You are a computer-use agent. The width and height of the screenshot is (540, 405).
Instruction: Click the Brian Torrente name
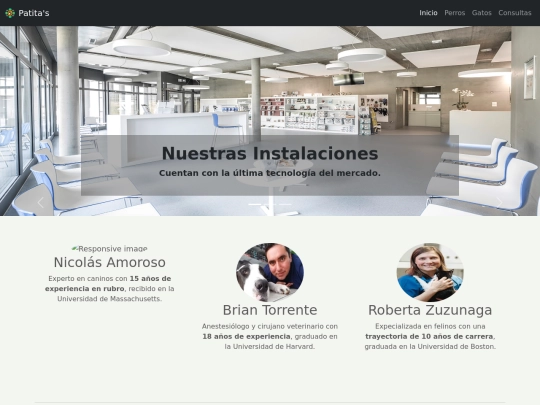270,310
